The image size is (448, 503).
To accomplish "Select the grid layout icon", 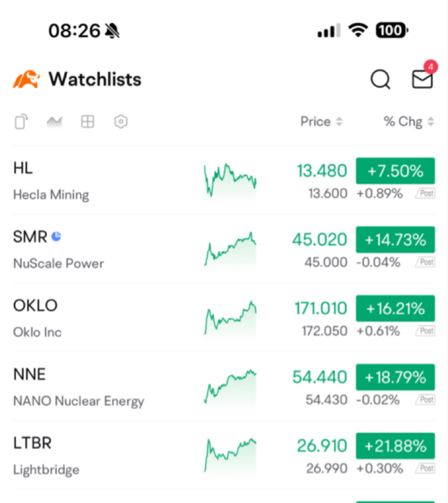I will [87, 122].
